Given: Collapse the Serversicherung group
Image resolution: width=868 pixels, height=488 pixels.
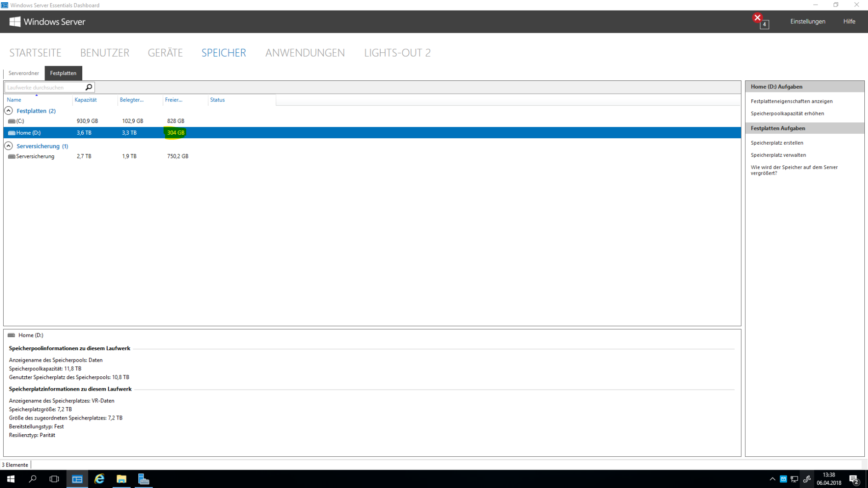Looking at the screenshot, I should pos(8,146).
